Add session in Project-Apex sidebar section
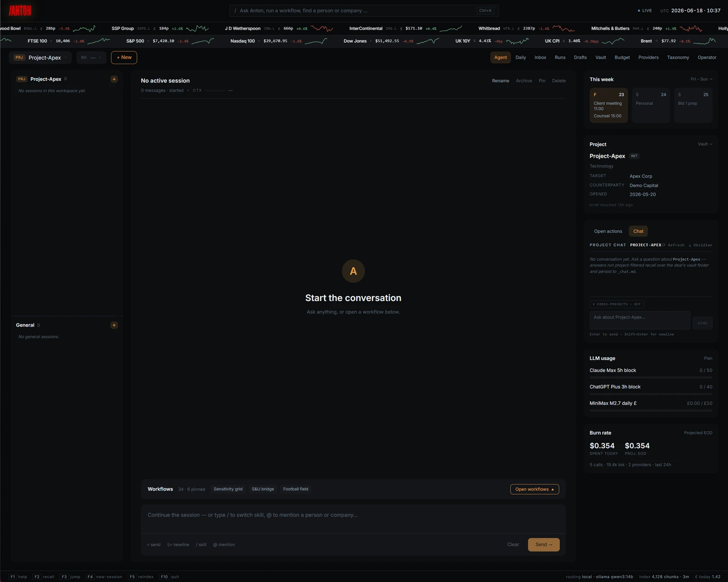728x582 pixels. 114,79
